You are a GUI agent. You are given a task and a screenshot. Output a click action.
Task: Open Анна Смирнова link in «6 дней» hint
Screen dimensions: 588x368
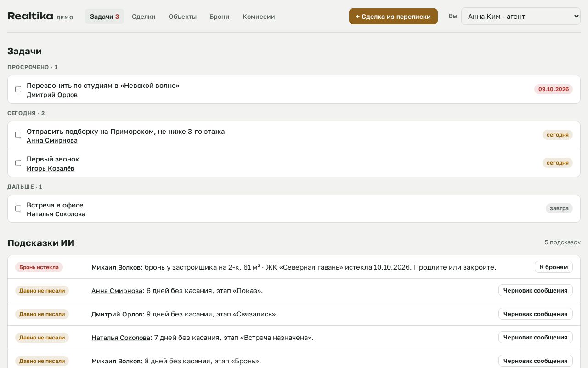[x=117, y=291]
